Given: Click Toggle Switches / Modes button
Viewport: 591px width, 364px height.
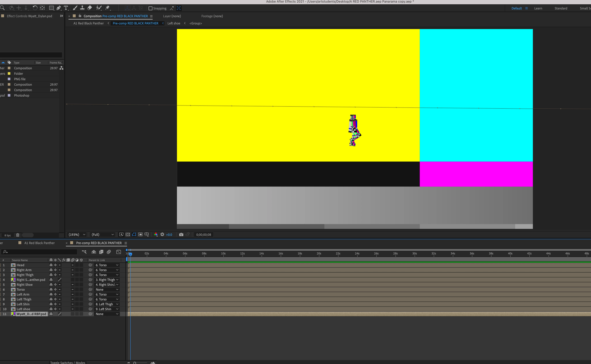Looking at the screenshot, I should [x=68, y=362].
